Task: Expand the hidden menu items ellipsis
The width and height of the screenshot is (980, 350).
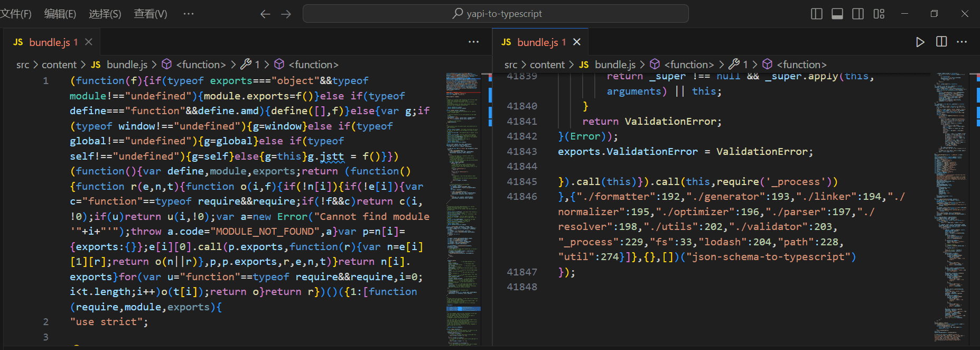Action: (189, 14)
